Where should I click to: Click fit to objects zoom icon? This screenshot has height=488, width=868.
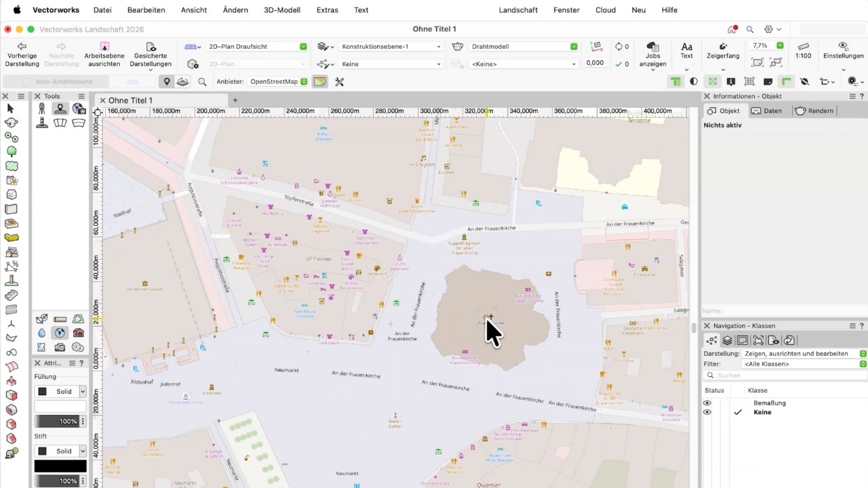(x=776, y=62)
